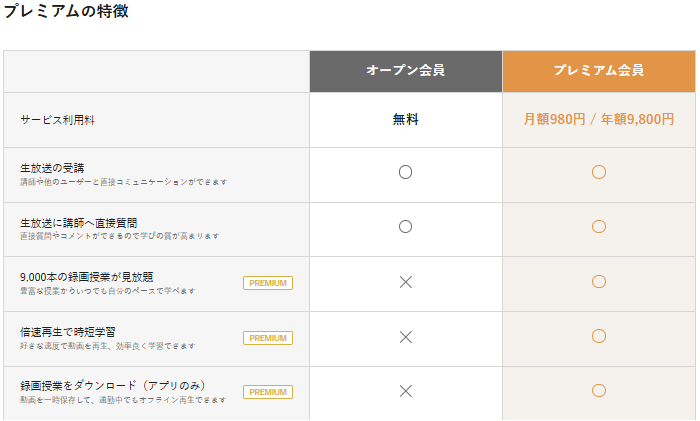Click the premium circle for 録画授業をダウンロード

598,391
